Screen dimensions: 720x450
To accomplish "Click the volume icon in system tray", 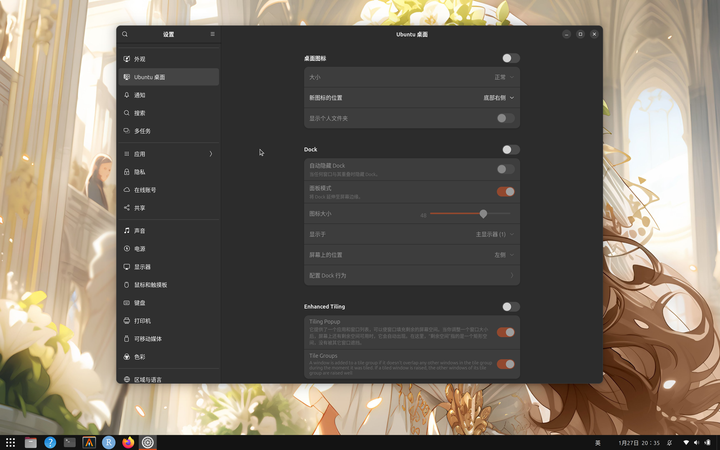I will (696, 443).
